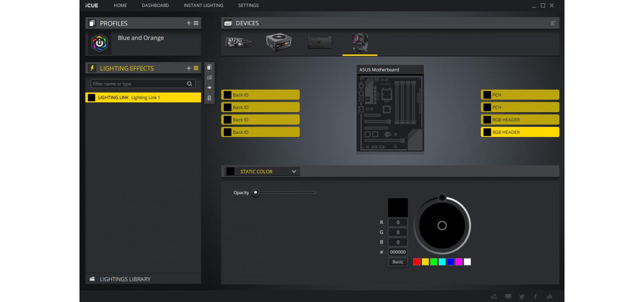The height and width of the screenshot is (302, 644).
Task: Click the ASUS Motherboard diagram image
Action: coord(390,113)
